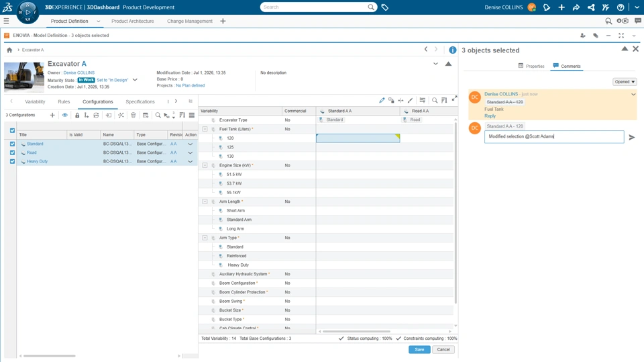This screenshot has height=362, width=644.
Task: Open the No Plan defined link
Action: tap(190, 85)
